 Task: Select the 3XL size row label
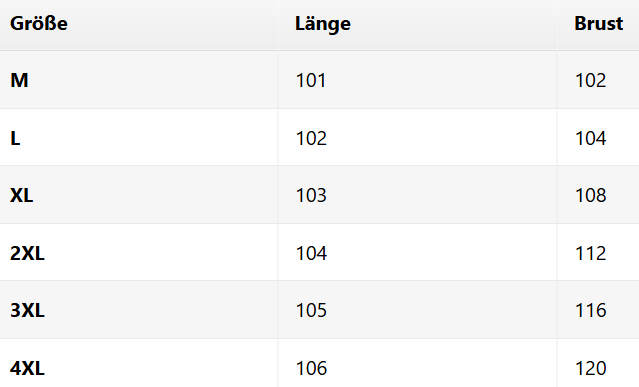pyautogui.click(x=27, y=310)
